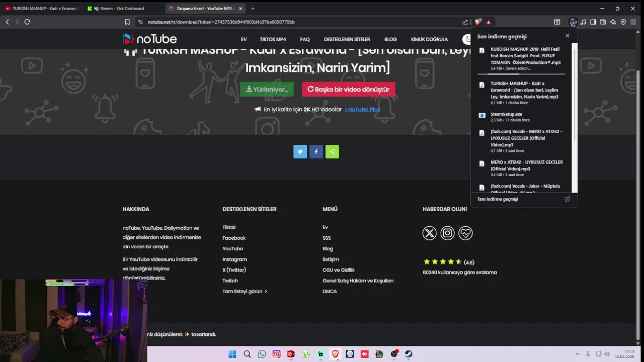Toggle dark mode with the moon switch
Image resolution: width=644 pixels, height=362 pixels.
tap(466, 39)
